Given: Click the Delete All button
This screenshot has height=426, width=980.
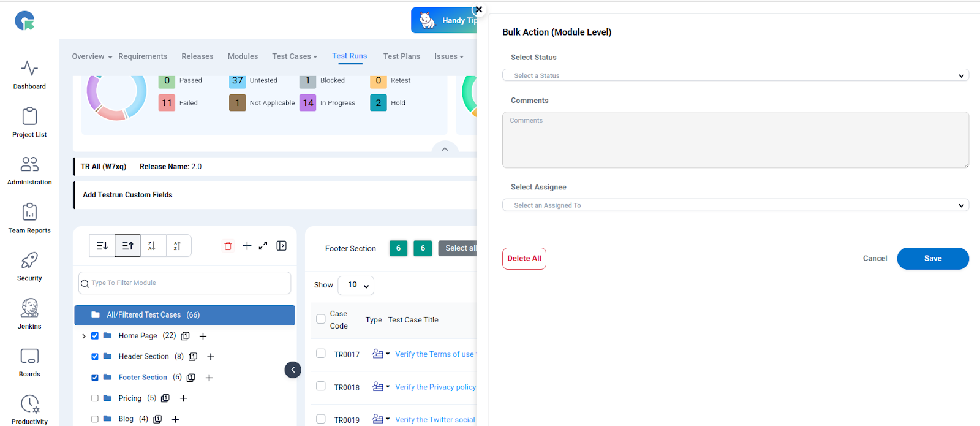Looking at the screenshot, I should (524, 259).
